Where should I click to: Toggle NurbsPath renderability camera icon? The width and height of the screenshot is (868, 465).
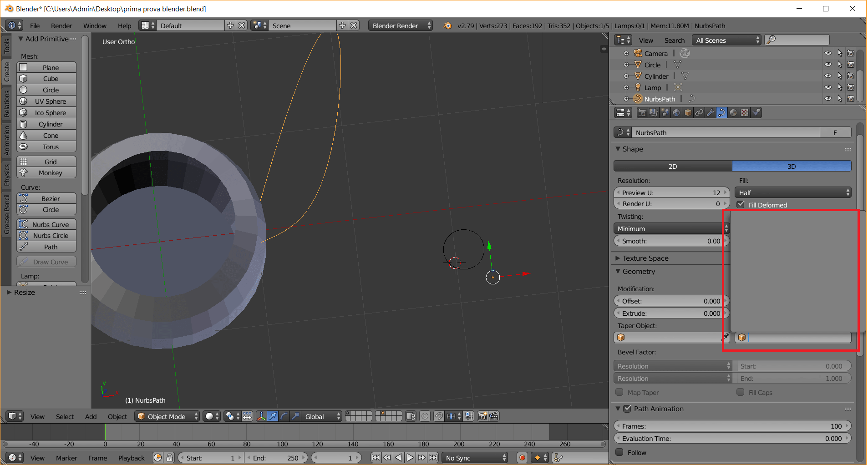click(x=851, y=99)
